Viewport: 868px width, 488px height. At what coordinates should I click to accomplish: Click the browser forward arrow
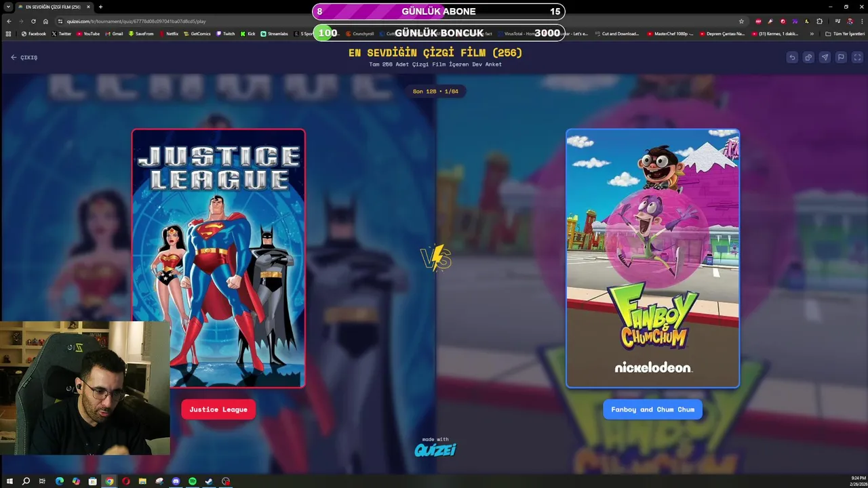(x=21, y=21)
